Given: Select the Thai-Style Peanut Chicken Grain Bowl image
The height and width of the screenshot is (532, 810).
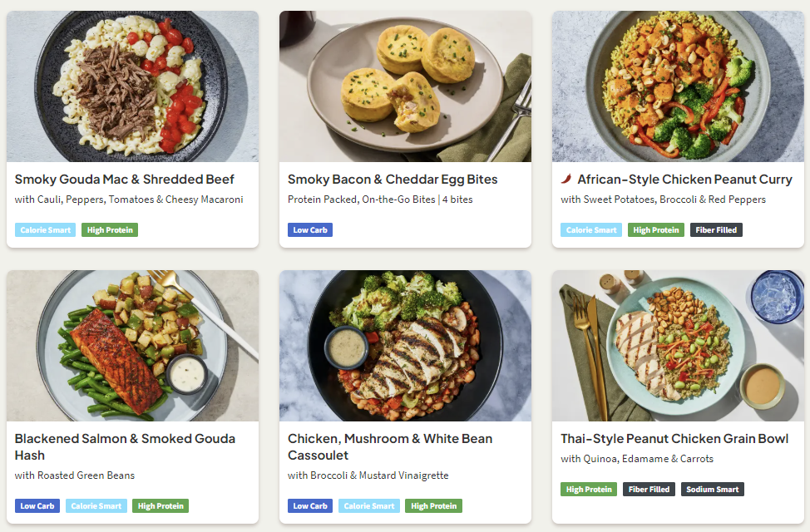Looking at the screenshot, I should coord(678,346).
